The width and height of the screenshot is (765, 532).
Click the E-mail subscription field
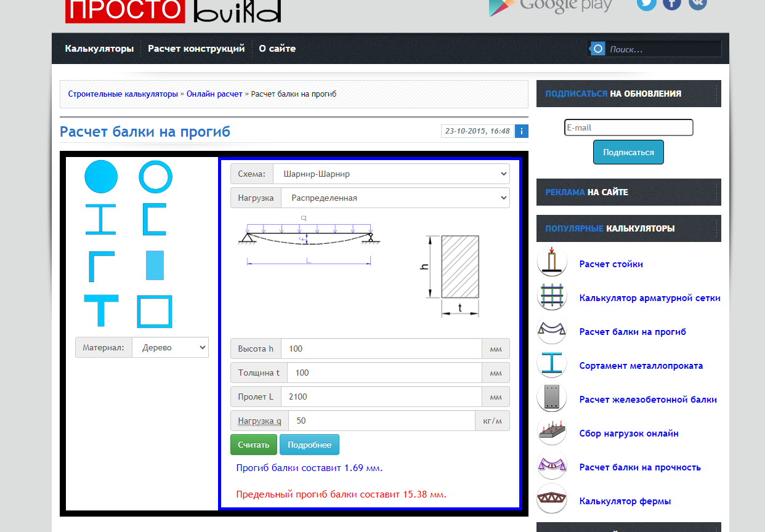tap(628, 127)
